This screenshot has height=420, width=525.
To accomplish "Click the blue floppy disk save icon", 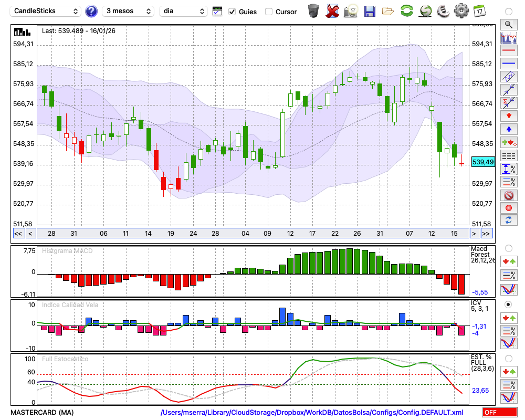I will click(370, 11).
